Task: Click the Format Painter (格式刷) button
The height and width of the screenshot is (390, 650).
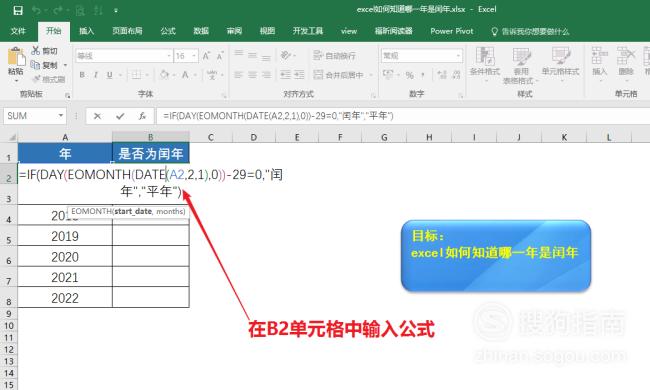Action: point(49,79)
